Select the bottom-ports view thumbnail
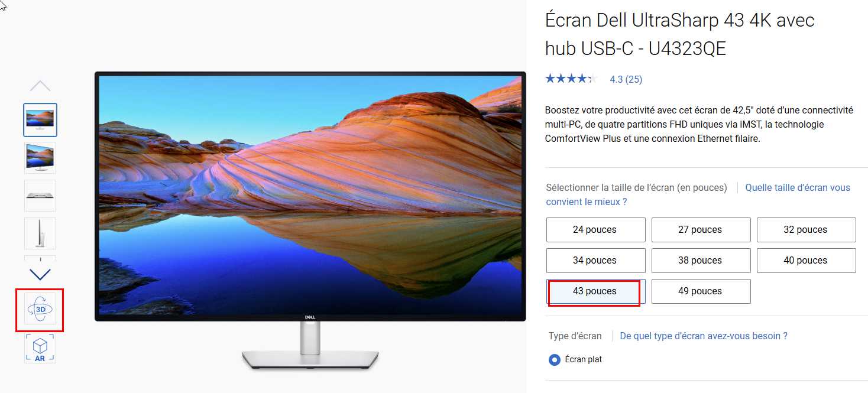 (40, 196)
